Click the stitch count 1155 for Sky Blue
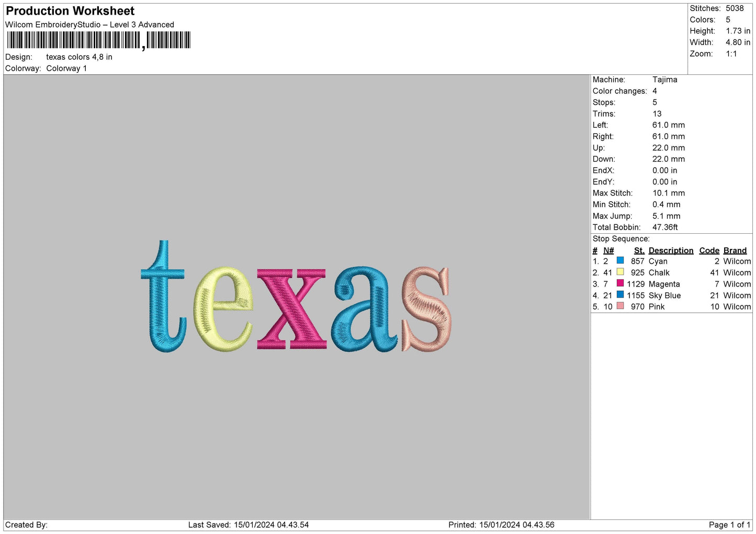Viewport: 756px width, 534px height. [636, 296]
